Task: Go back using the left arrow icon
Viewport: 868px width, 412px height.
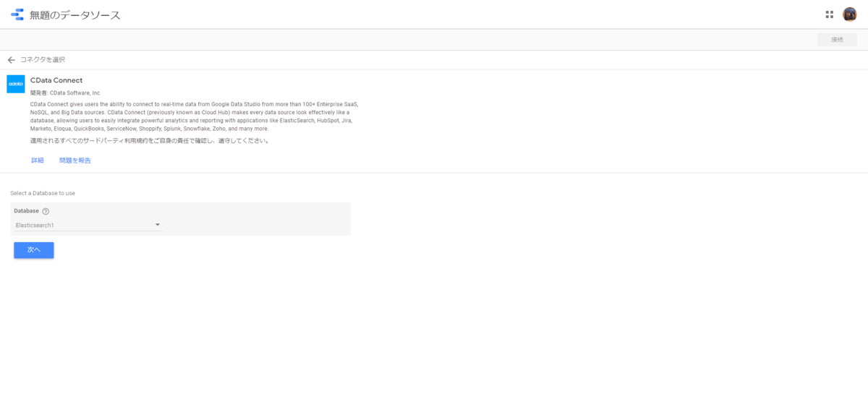Action: (11, 60)
